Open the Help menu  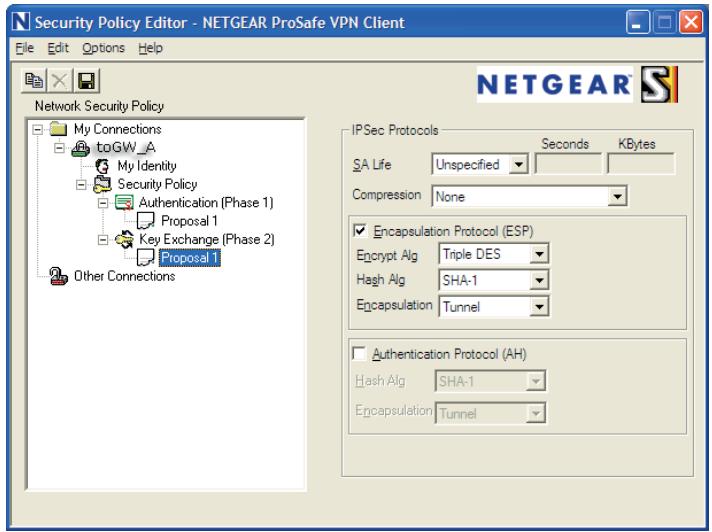150,48
